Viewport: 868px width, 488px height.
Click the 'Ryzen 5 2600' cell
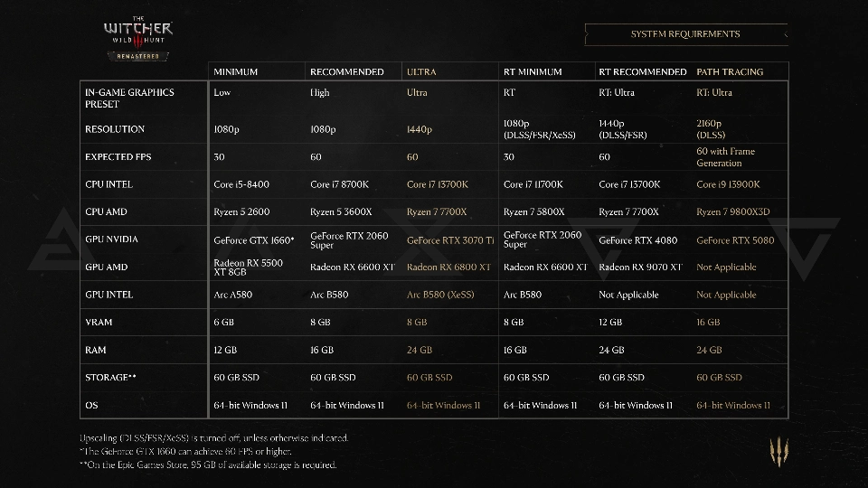241,211
